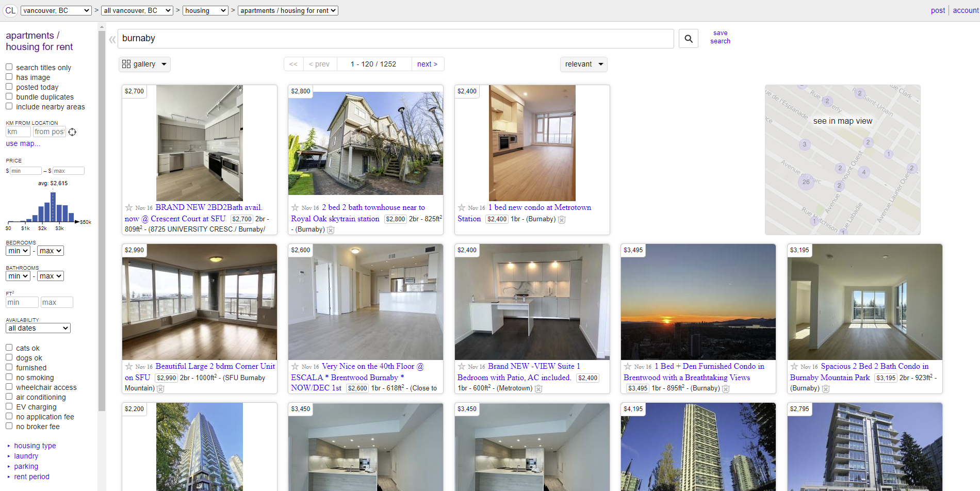Click the crosshair locate icon near distance fields

pos(72,132)
